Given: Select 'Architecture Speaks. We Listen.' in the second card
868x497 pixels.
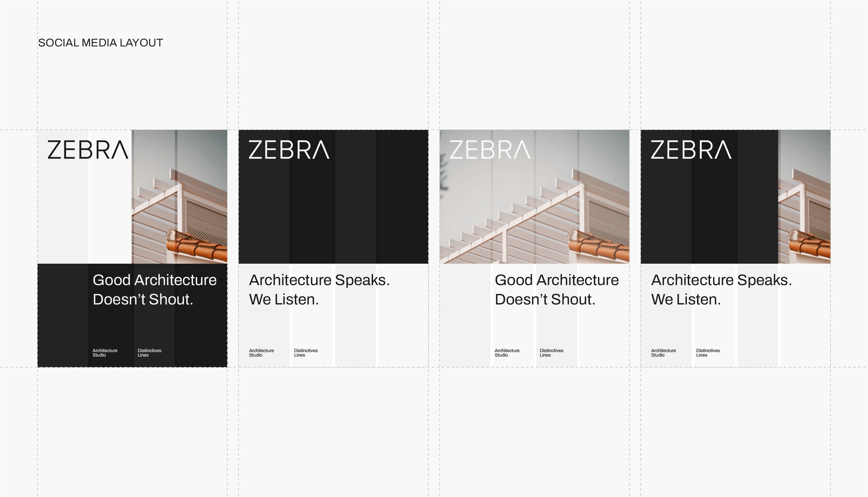Looking at the screenshot, I should coord(319,290).
